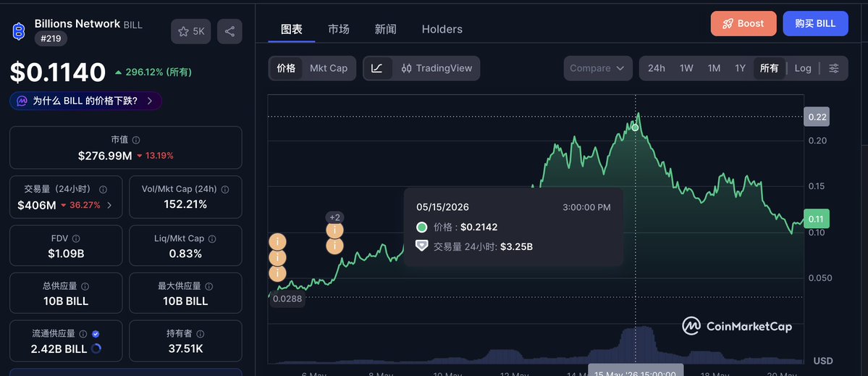Screen dimensions: 868x376
Task: Click the top orange event marker on chart left edge
Action: (277, 242)
